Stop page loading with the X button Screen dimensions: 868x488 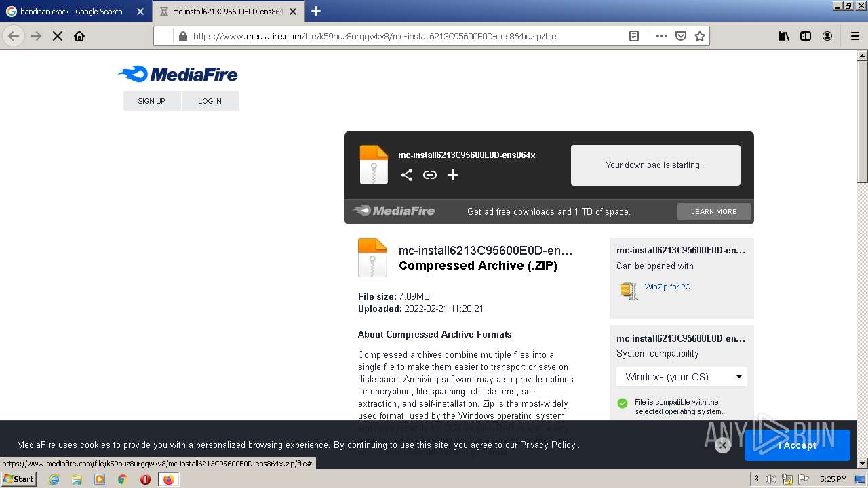click(x=58, y=36)
